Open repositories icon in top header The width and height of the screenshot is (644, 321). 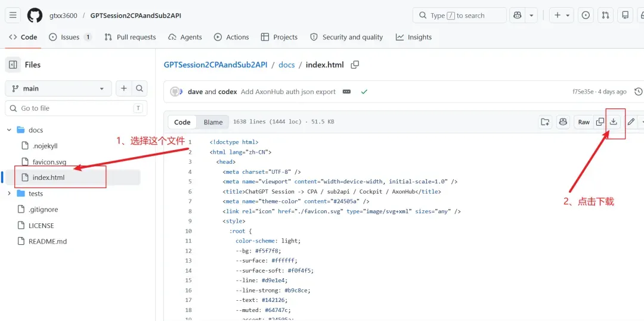point(625,15)
